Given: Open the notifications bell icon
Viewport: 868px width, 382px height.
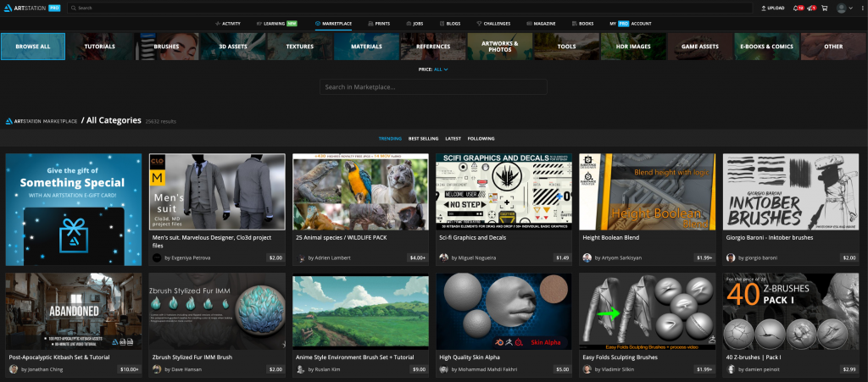Looking at the screenshot, I should (796, 8).
